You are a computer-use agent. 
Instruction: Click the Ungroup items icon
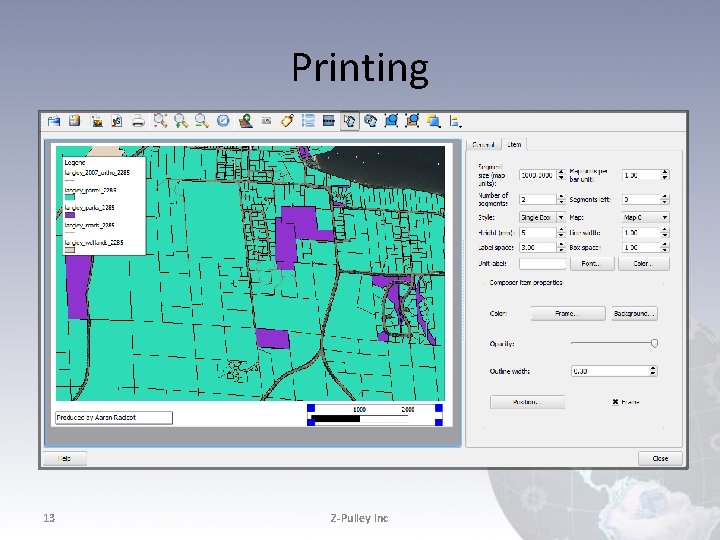[412, 121]
